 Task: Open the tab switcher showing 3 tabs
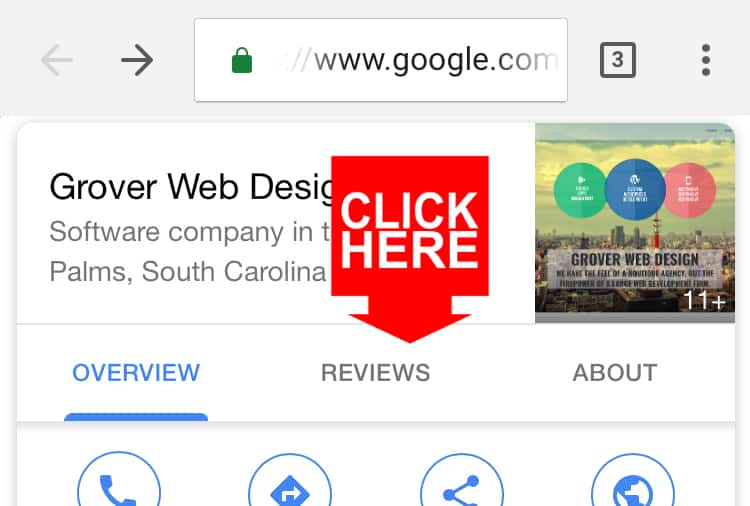coord(618,60)
